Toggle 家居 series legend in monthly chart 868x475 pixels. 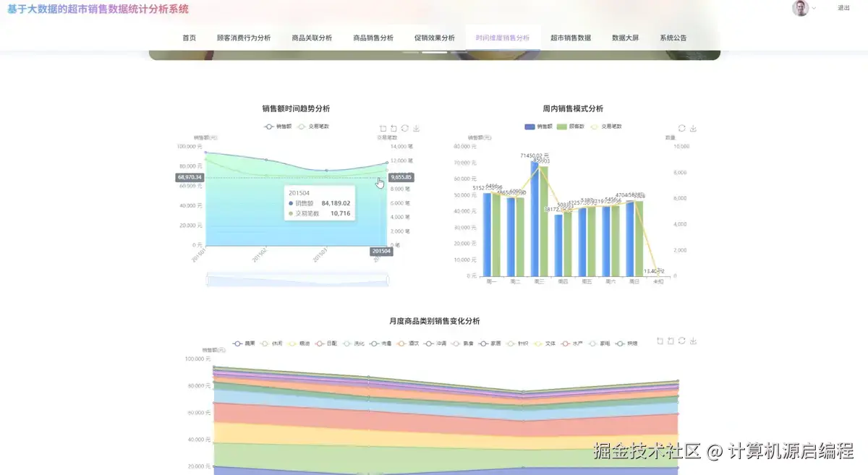click(490, 343)
